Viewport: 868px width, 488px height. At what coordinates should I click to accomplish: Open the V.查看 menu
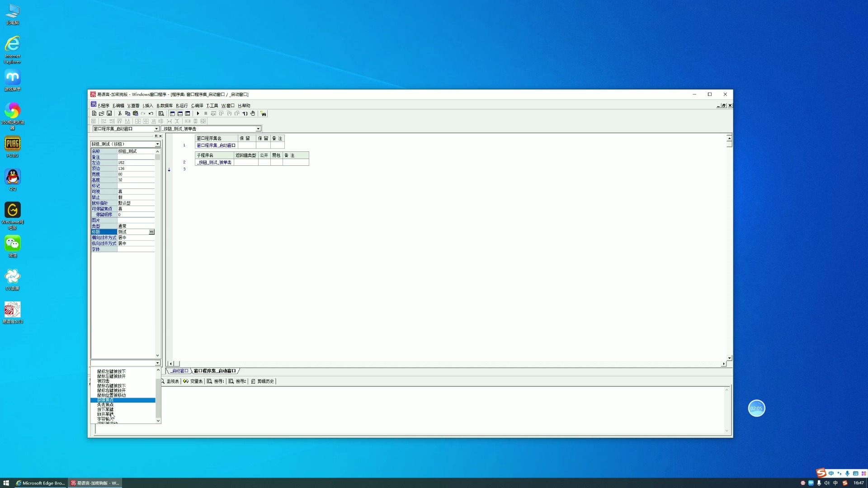[133, 105]
